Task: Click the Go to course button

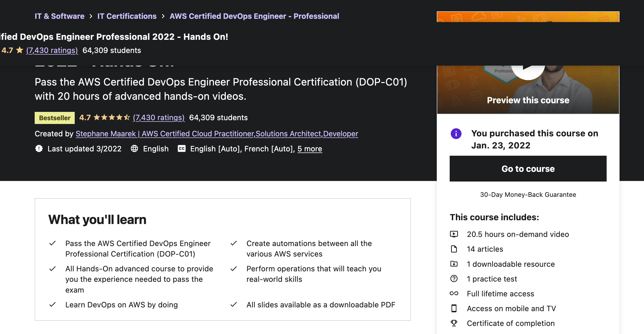Action: click(528, 169)
